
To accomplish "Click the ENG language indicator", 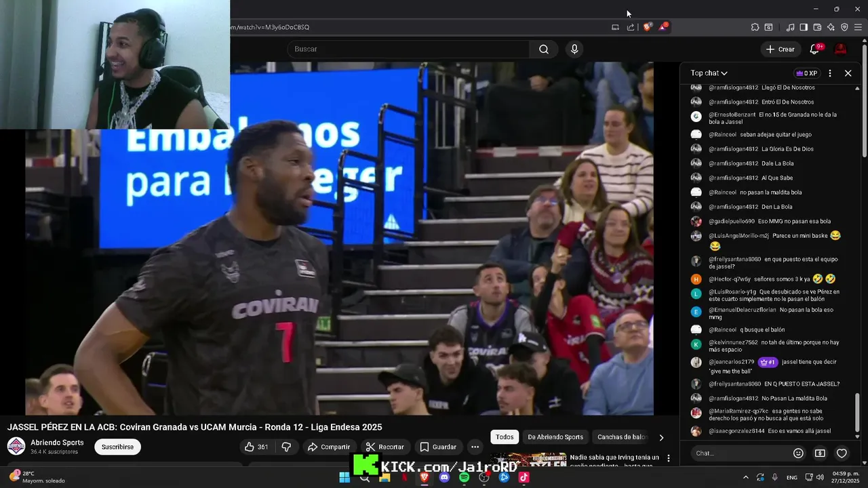I will [x=791, y=477].
